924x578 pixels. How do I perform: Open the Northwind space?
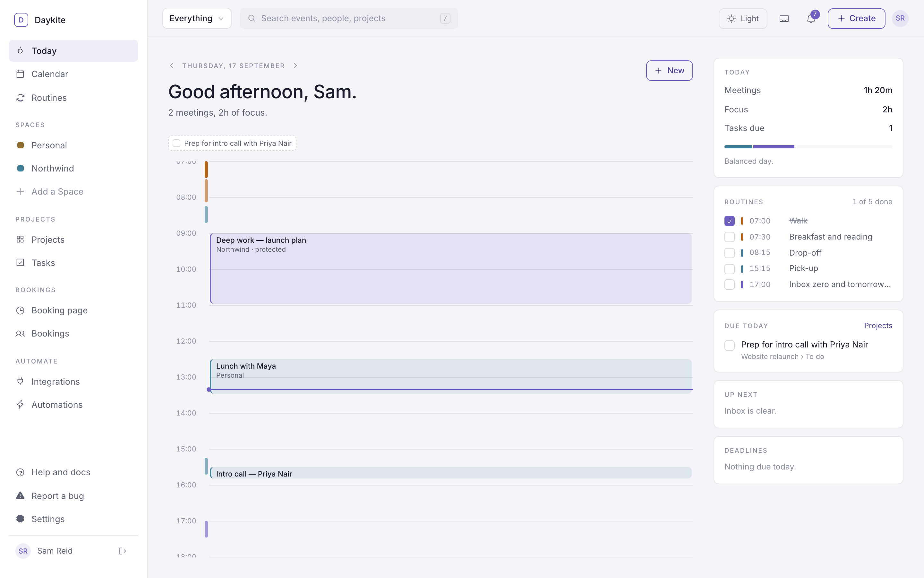click(73, 168)
